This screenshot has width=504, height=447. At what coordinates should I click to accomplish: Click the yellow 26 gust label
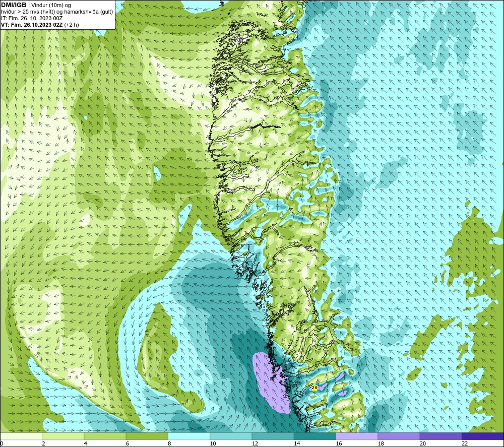314,388
